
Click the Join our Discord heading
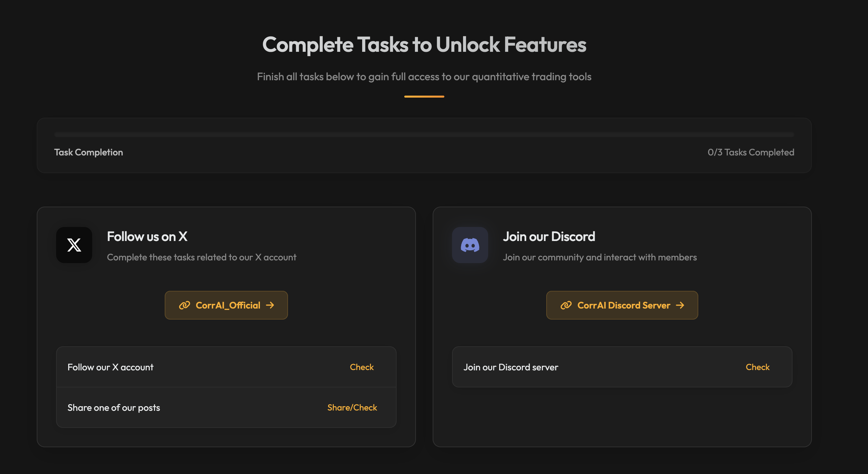point(549,237)
